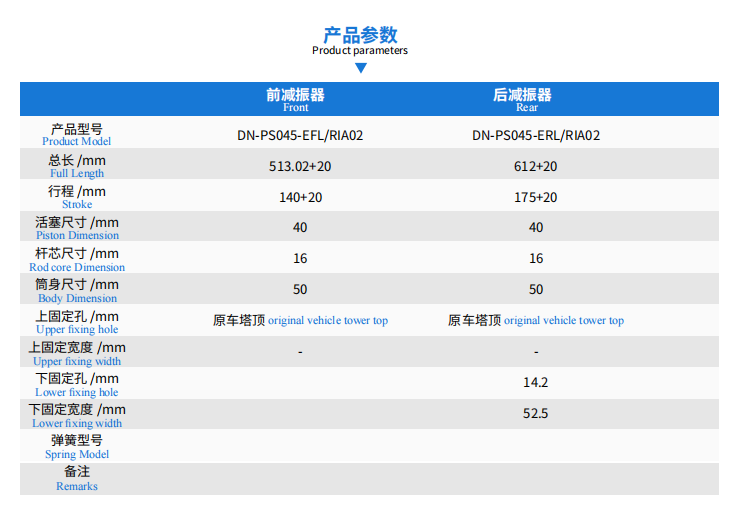Click the blue downward triangle under the title

point(361,68)
